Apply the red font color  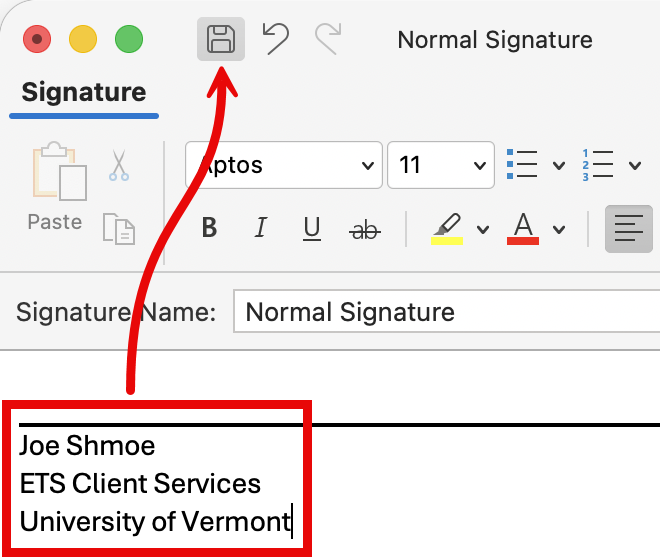[x=523, y=229]
